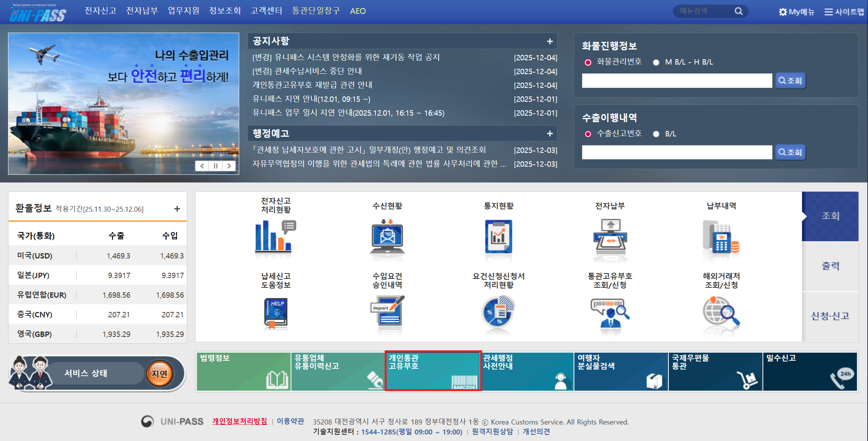Image resolution: width=868 pixels, height=441 pixels.
Task: Expand 공지사항 with the plus button
Action: (x=550, y=41)
